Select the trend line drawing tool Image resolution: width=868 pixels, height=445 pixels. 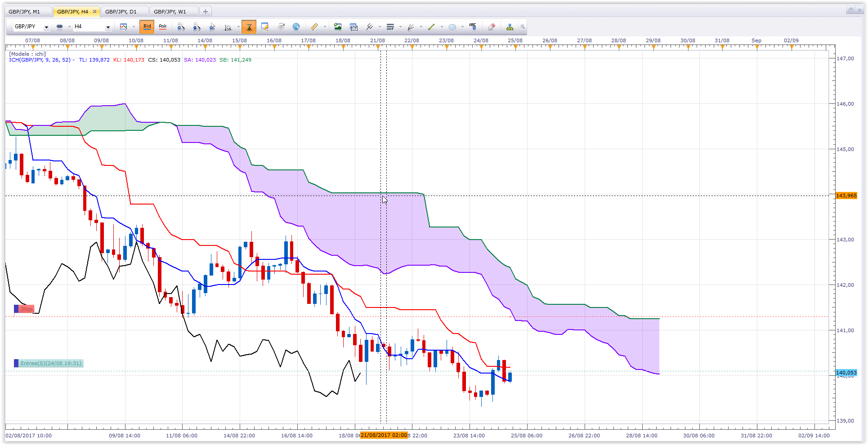pyautogui.click(x=431, y=27)
